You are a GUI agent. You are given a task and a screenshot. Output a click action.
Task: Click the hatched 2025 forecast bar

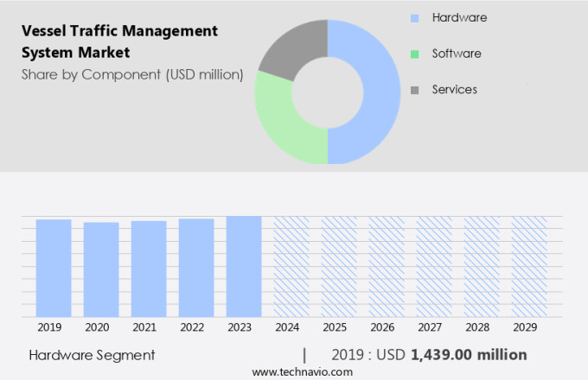pos(339,267)
